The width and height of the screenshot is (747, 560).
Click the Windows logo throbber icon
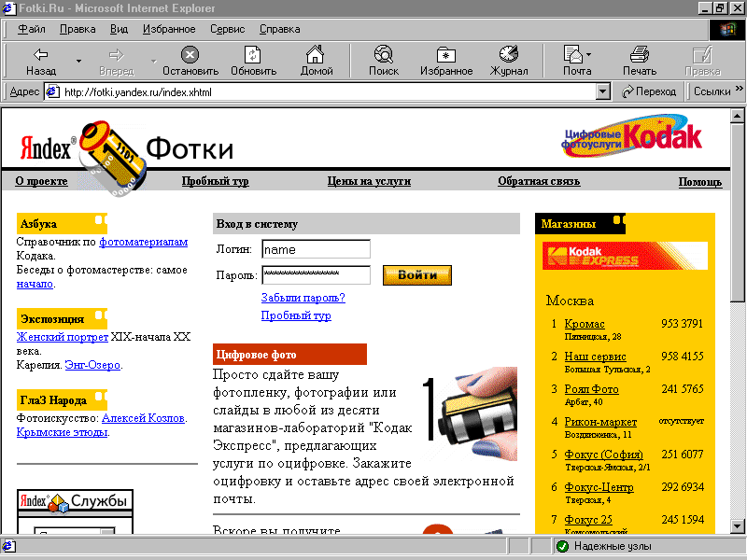[x=726, y=30]
